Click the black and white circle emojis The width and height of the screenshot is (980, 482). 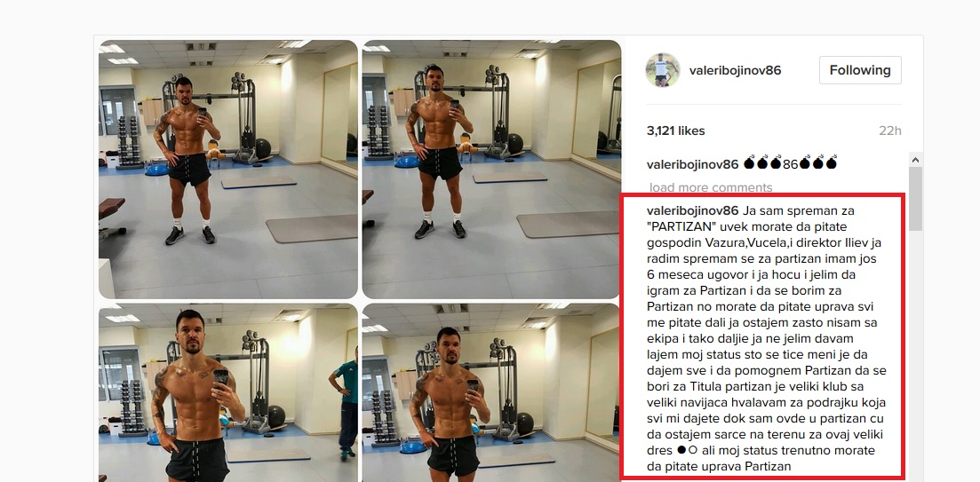coord(686,450)
